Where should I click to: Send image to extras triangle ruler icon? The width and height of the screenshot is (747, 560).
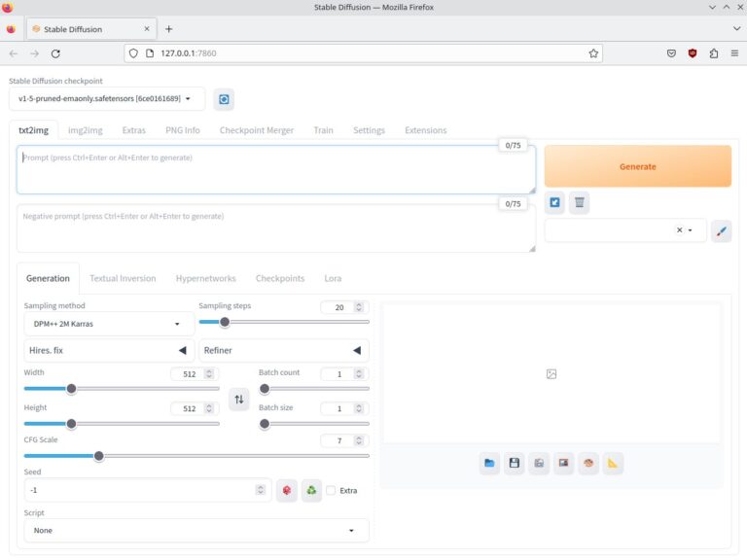click(613, 463)
